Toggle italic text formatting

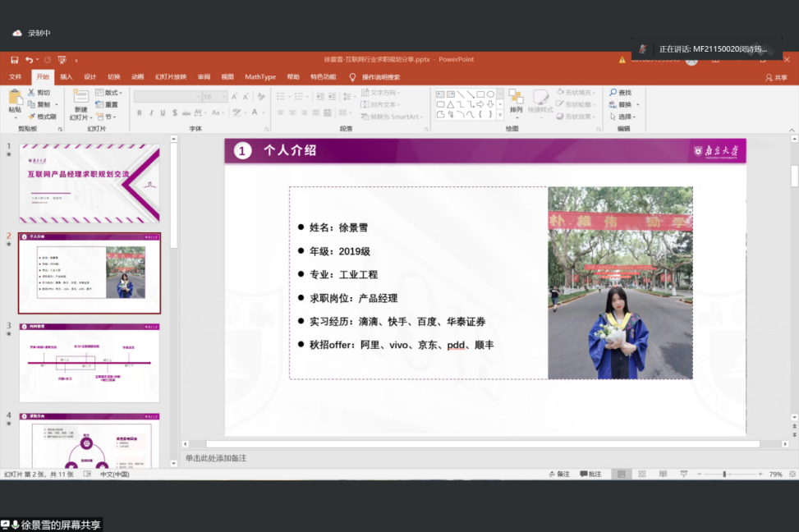(x=151, y=112)
